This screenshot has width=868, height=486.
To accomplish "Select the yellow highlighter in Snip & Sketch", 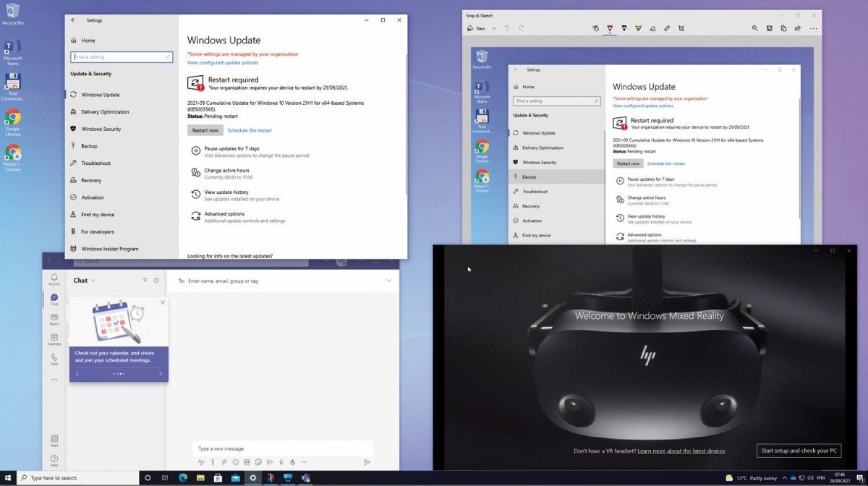I will (x=638, y=28).
